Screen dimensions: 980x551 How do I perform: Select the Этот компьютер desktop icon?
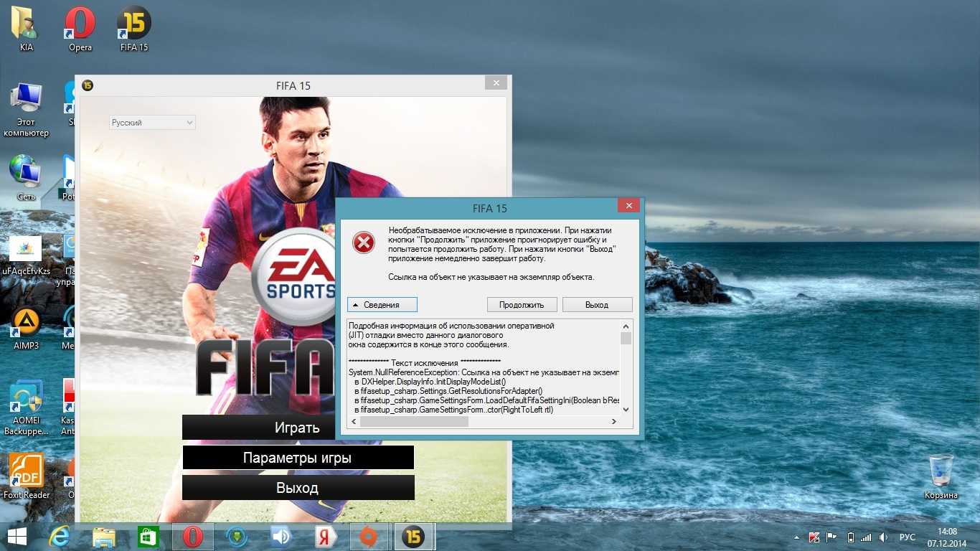[x=27, y=110]
